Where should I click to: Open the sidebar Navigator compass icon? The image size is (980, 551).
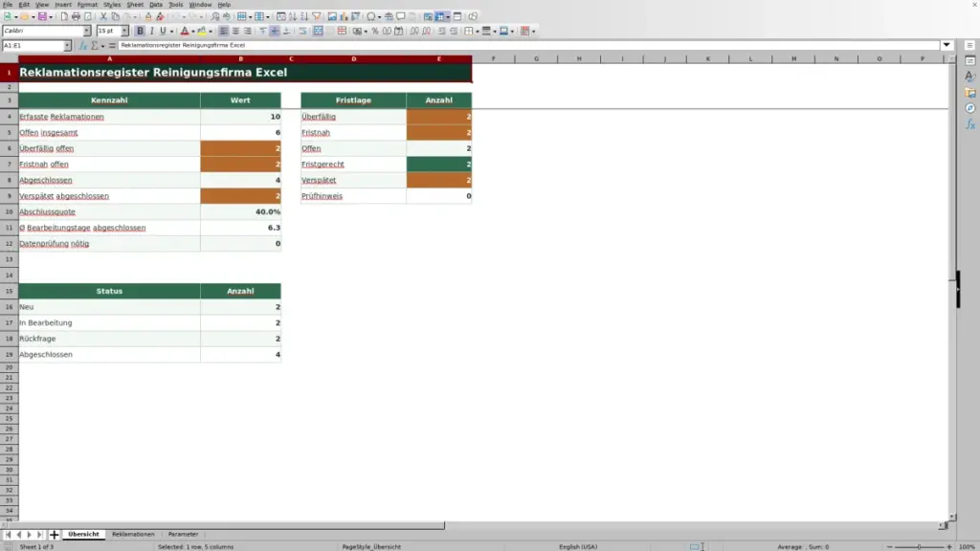[x=970, y=109]
